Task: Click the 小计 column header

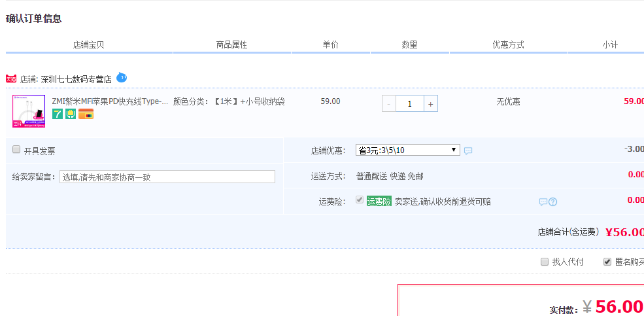Action: (x=610, y=44)
